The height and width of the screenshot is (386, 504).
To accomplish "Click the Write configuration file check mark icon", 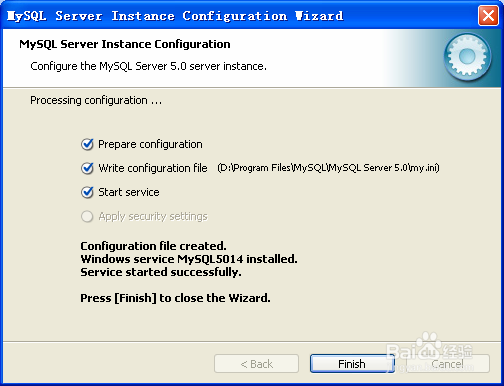I will (87, 168).
